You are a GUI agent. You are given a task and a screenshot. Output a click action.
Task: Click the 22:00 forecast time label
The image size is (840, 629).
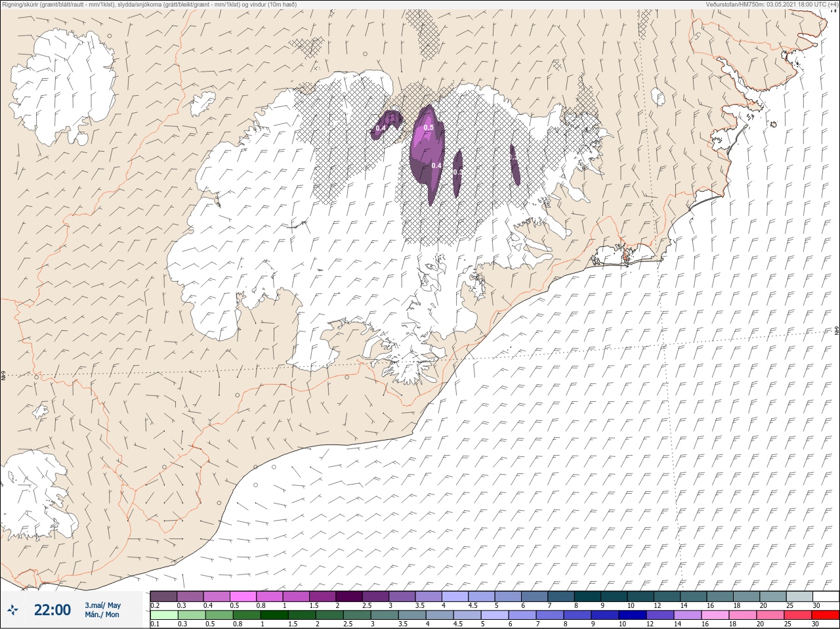pyautogui.click(x=52, y=610)
